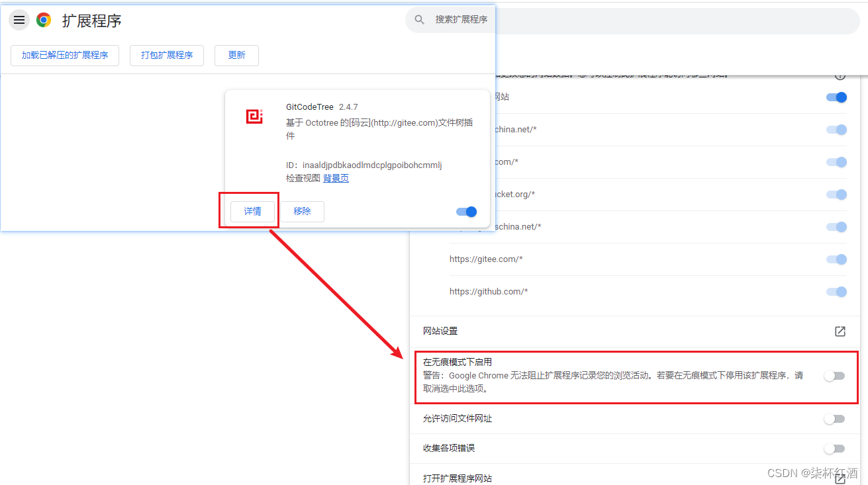Image resolution: width=868 pixels, height=485 pixels.
Task: Enable 允许访问文件网址 toggle
Action: tap(834, 419)
